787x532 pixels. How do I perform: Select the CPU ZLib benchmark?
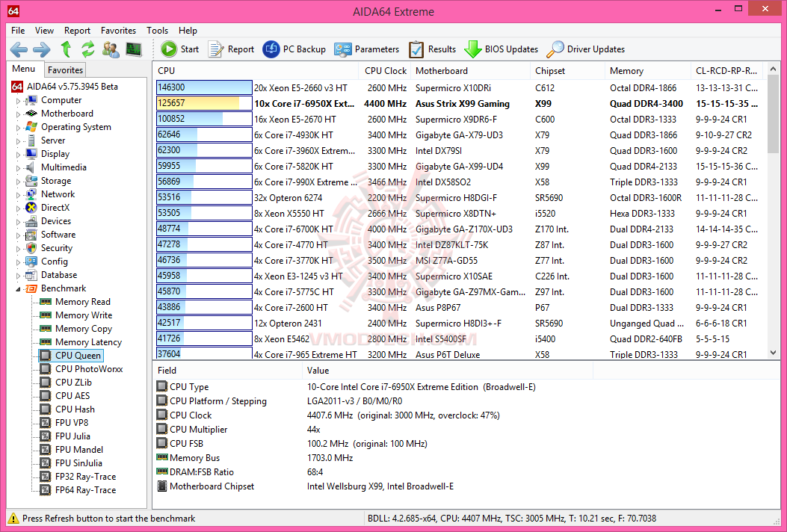tap(66, 383)
